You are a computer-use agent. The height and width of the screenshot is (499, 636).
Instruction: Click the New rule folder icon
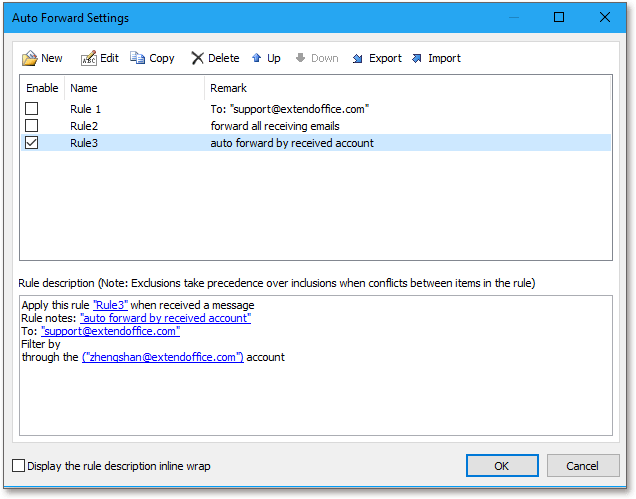29,58
